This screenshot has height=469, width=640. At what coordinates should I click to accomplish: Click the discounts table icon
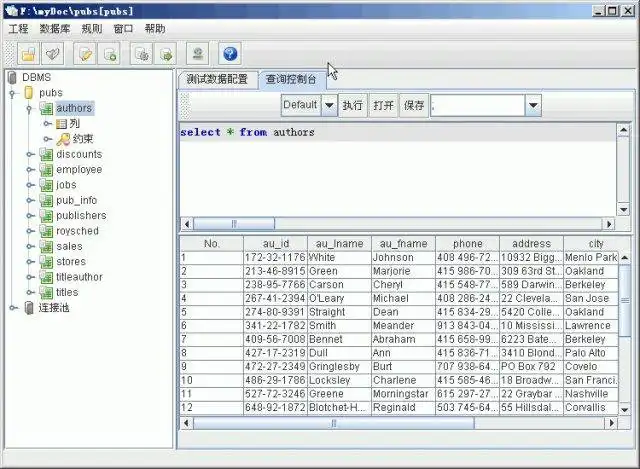pyautogui.click(x=46, y=154)
